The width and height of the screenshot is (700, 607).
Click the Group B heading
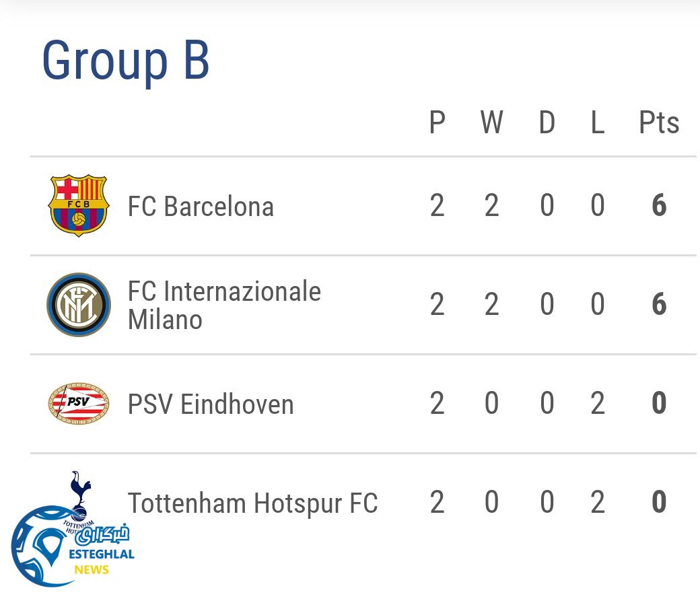click(x=126, y=60)
